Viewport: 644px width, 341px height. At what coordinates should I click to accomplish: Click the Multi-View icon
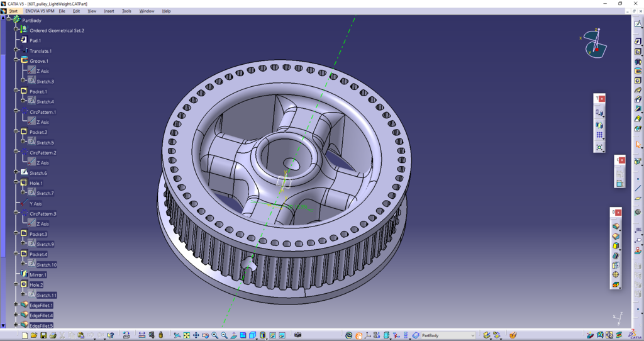[243, 335]
